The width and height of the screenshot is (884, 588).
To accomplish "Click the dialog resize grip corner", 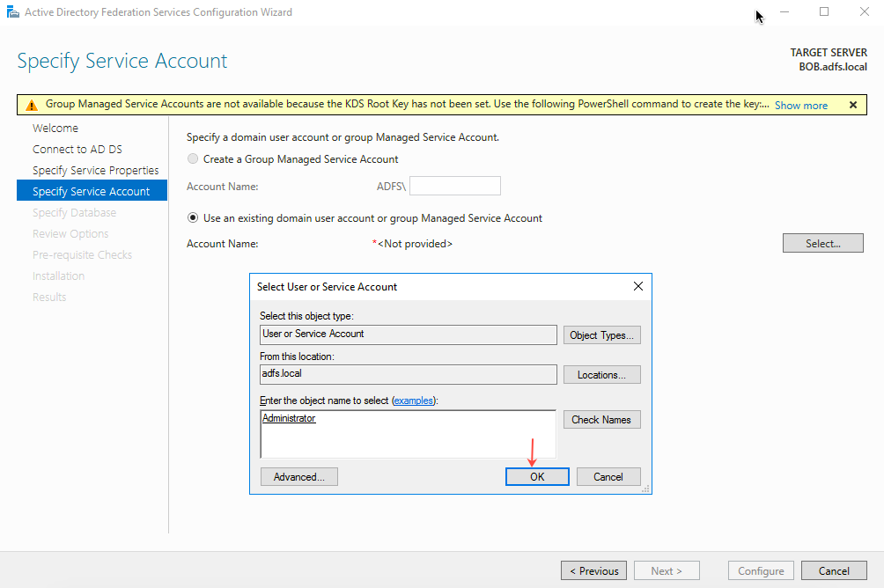I will [x=646, y=489].
